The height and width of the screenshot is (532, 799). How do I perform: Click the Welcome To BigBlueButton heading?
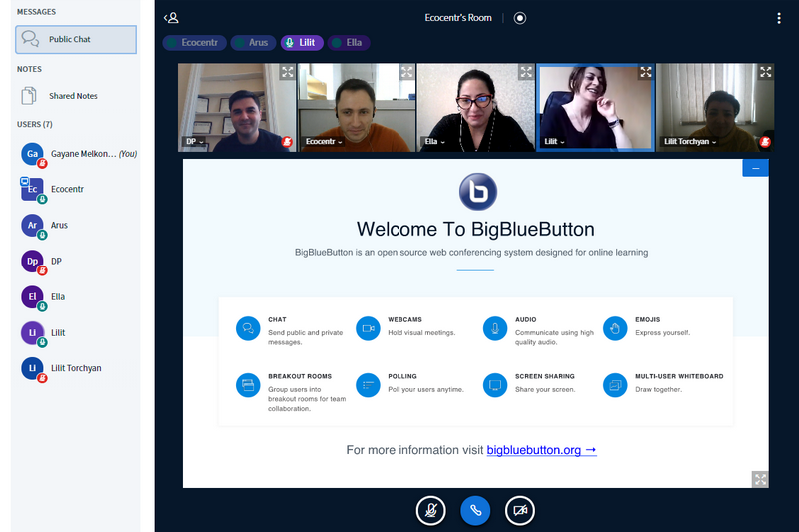pyautogui.click(x=475, y=230)
